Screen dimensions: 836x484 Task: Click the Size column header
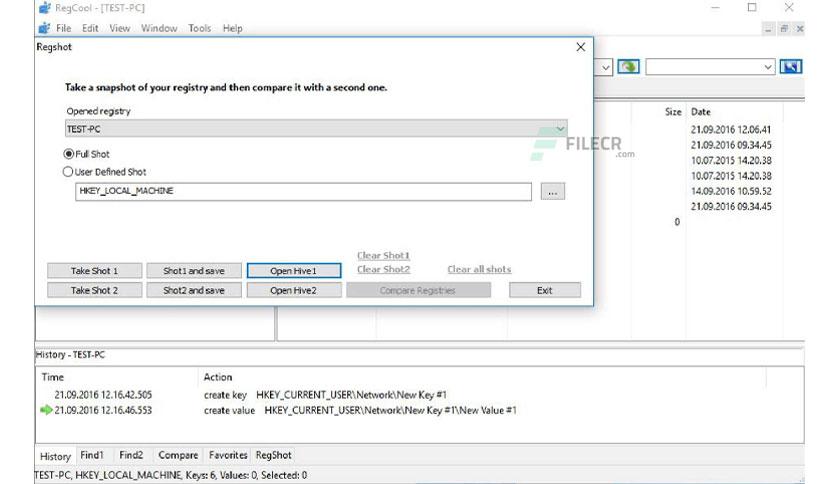(x=673, y=112)
